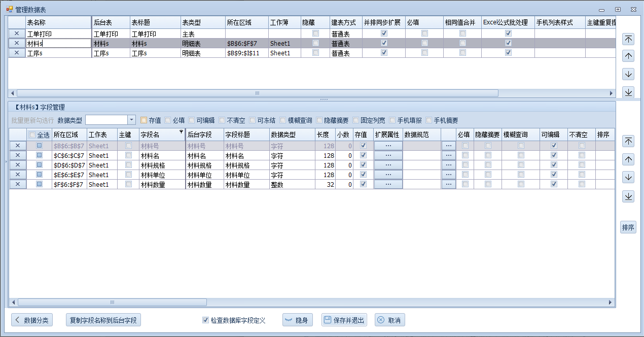Viewport: 644px width, 337px height.
Task: Toggle 检查数据库字段定义 checkbox
Action: tap(205, 320)
